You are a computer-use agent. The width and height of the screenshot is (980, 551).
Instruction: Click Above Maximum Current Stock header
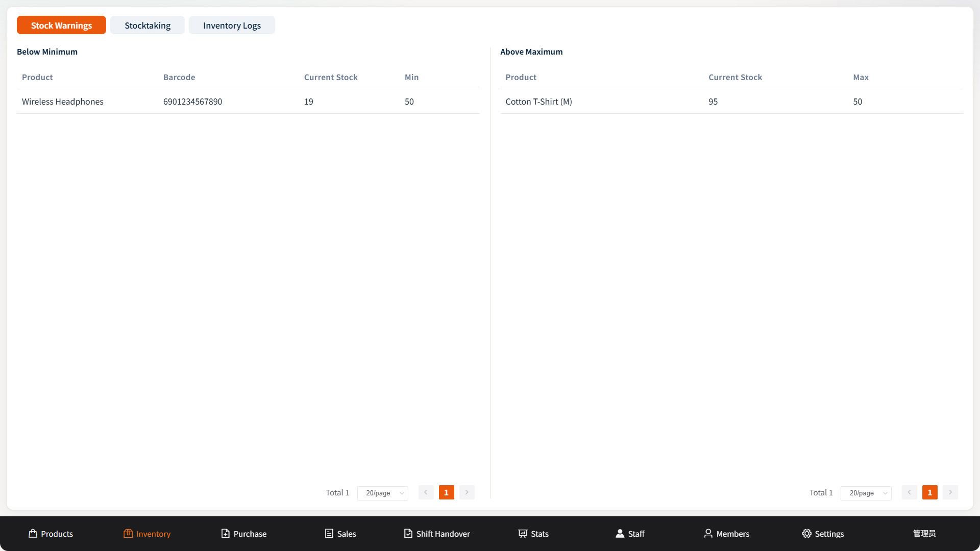click(735, 77)
